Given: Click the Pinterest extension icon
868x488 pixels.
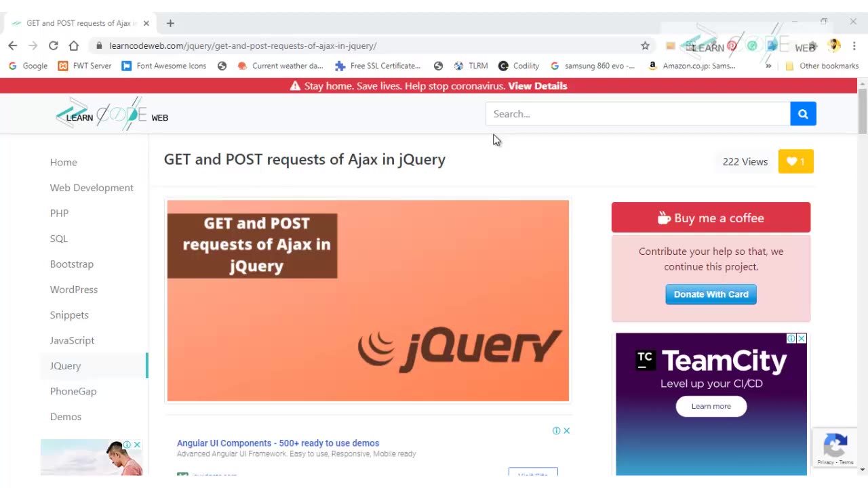Looking at the screenshot, I should point(732,45).
